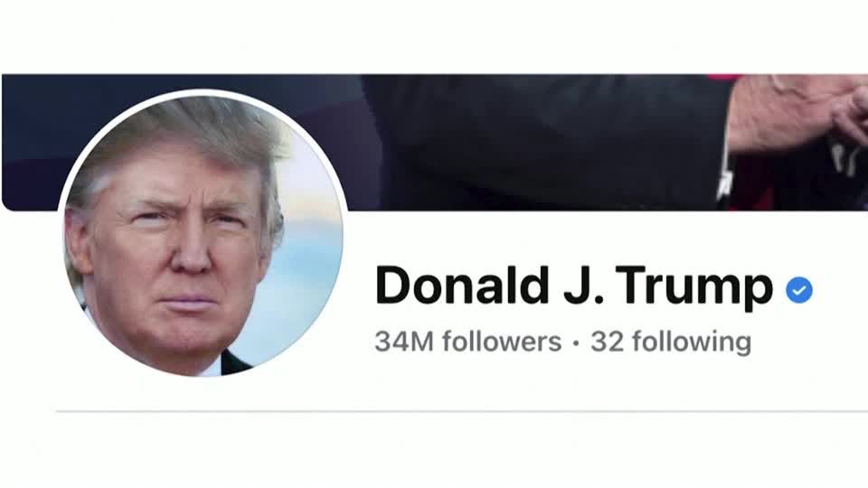Viewport: 868px width, 488px height.
Task: Click the word "Trump" in the name
Action: coord(694,286)
